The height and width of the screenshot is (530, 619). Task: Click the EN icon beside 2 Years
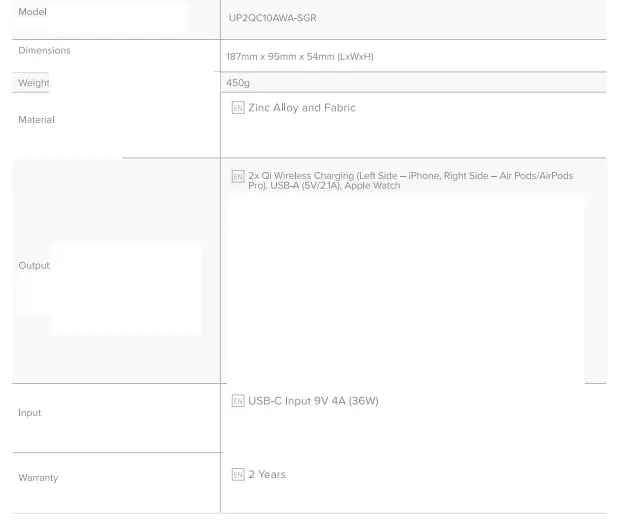tap(238, 475)
